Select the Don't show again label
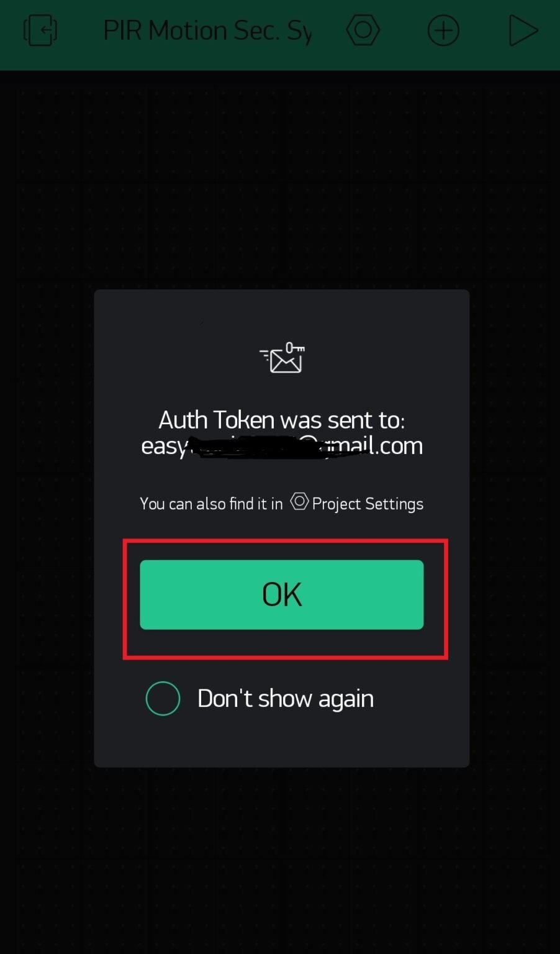 (x=286, y=699)
